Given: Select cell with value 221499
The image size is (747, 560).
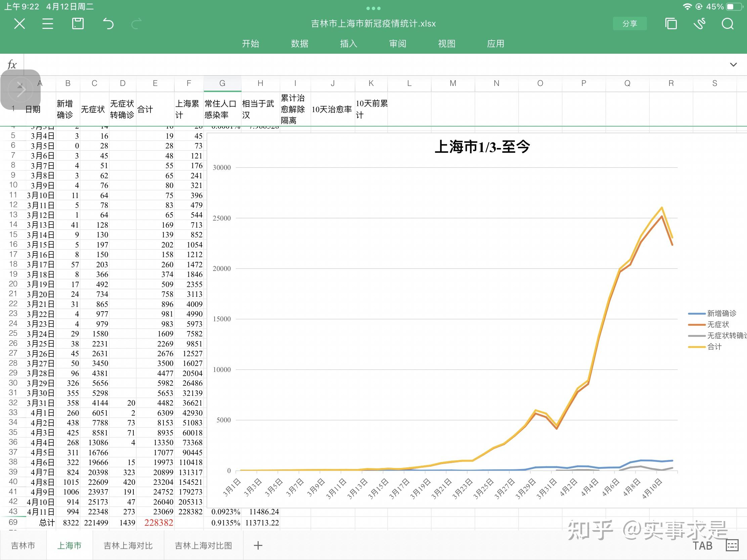Looking at the screenshot, I should pyautogui.click(x=95, y=522).
